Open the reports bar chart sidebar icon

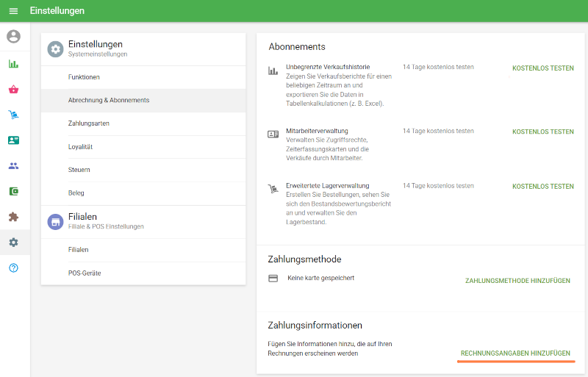click(13, 64)
